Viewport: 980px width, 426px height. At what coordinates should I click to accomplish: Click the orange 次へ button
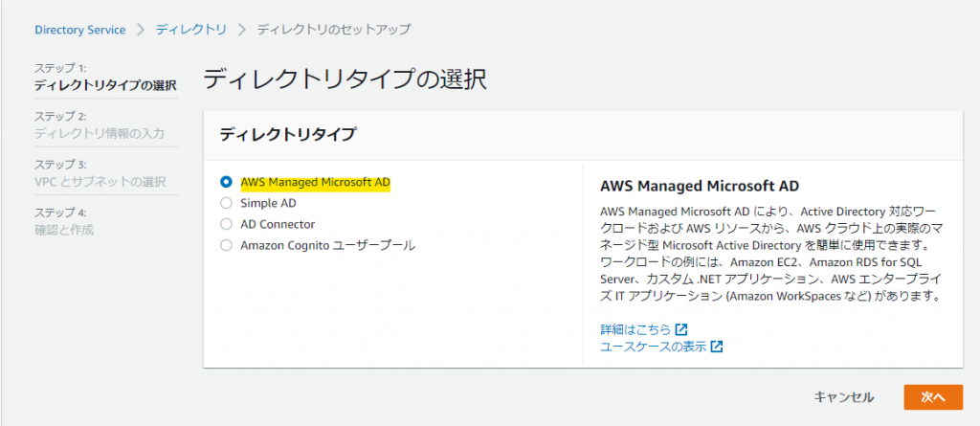tap(932, 397)
